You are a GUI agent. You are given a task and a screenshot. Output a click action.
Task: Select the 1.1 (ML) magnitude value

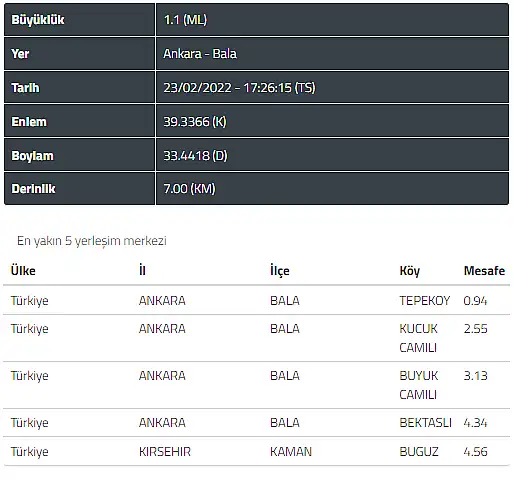[x=185, y=20]
